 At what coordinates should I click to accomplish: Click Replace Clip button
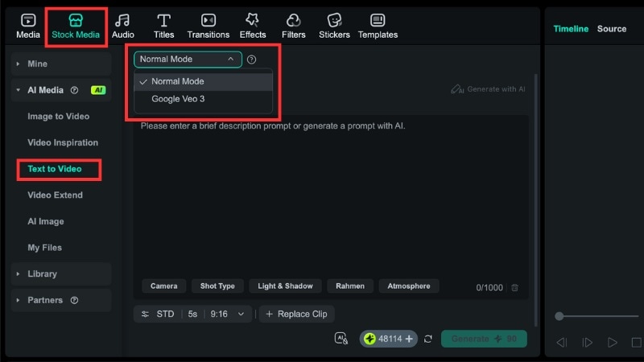(x=296, y=314)
